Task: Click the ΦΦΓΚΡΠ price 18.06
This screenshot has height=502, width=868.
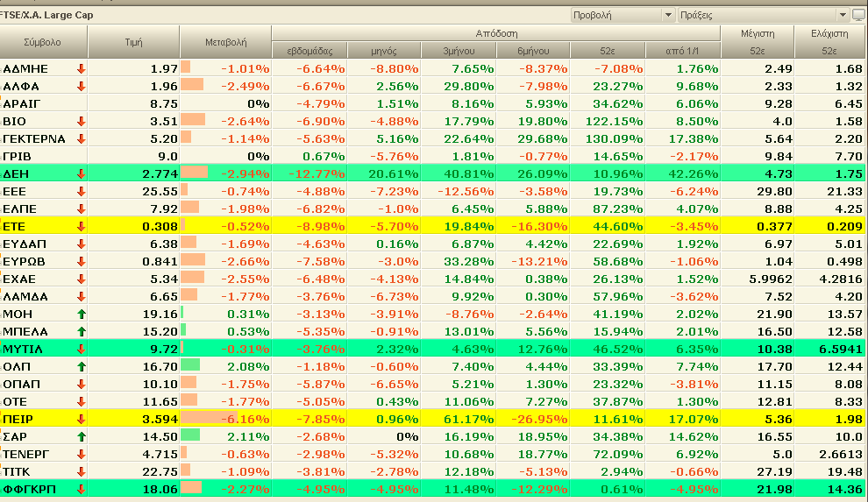Action: tap(160, 489)
